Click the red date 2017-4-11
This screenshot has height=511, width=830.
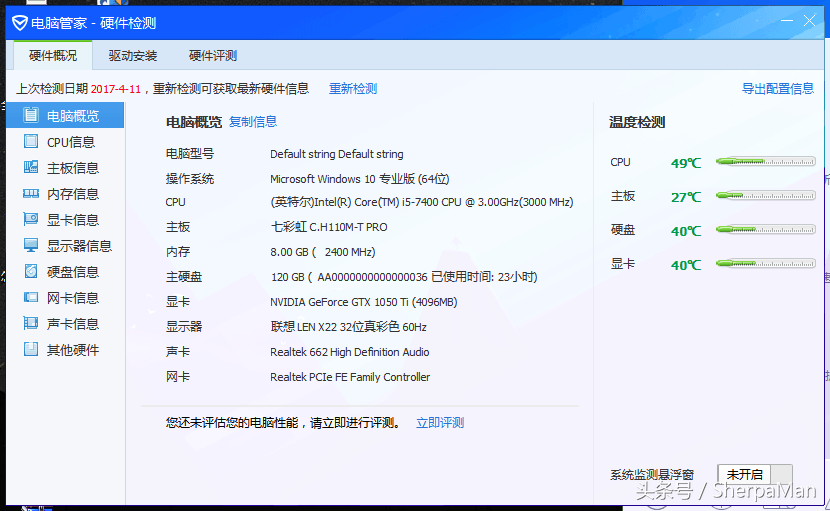click(115, 89)
